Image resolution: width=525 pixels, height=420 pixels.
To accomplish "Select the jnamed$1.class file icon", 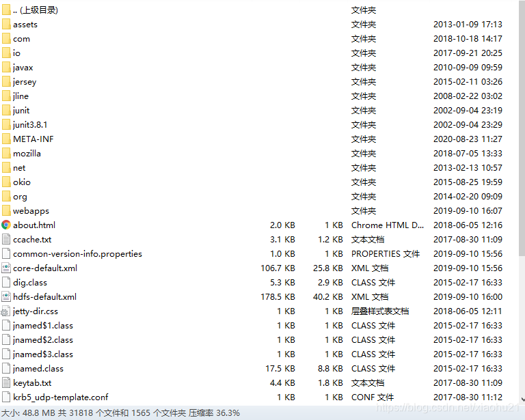I will tap(6, 326).
